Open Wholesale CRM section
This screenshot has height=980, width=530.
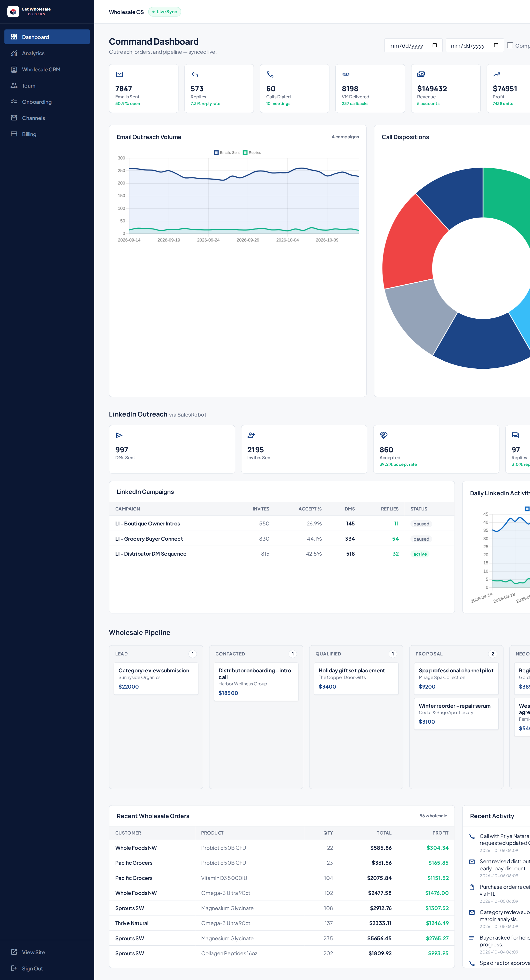point(47,69)
